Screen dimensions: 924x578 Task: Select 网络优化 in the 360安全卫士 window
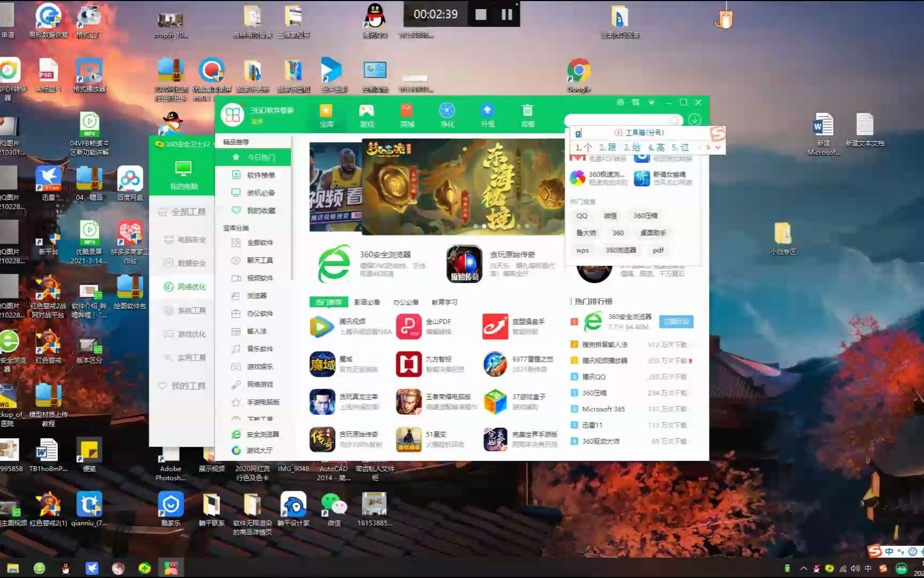(x=185, y=287)
